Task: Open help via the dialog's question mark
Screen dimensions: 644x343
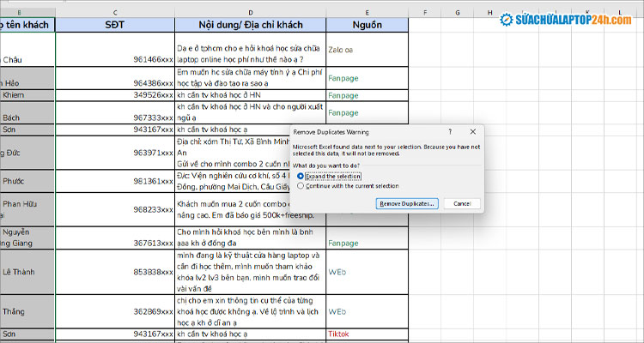Action: tap(450, 133)
